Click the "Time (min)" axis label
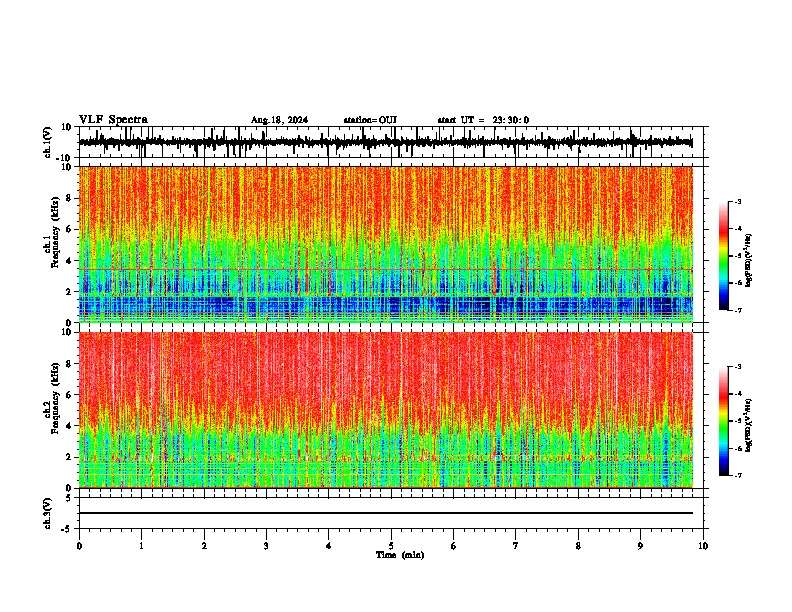This screenshot has height=612, width=792. pyautogui.click(x=400, y=555)
